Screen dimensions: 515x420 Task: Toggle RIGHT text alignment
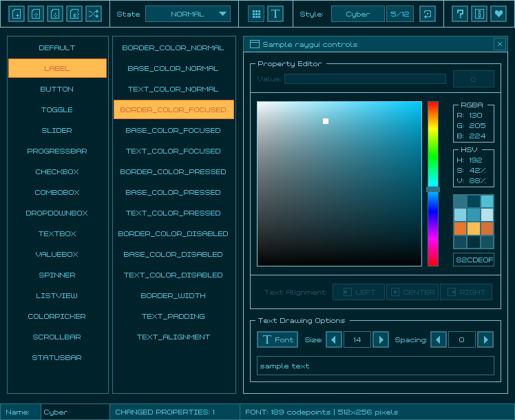coord(466,292)
